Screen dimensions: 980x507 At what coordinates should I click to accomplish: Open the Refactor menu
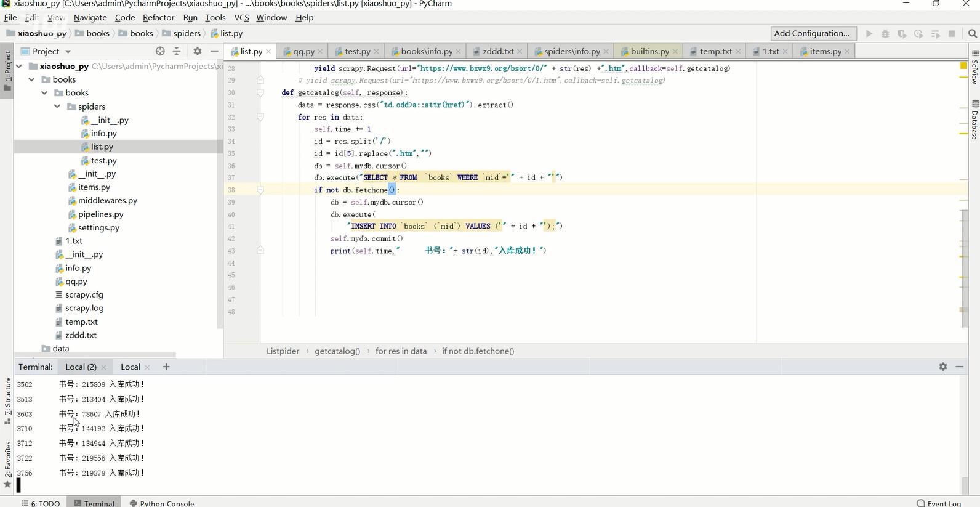click(x=158, y=17)
